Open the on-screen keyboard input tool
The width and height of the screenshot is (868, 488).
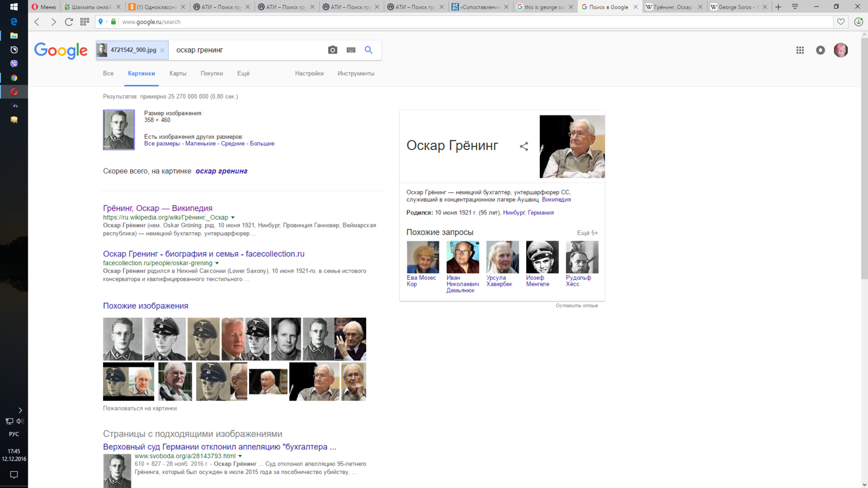[351, 50]
